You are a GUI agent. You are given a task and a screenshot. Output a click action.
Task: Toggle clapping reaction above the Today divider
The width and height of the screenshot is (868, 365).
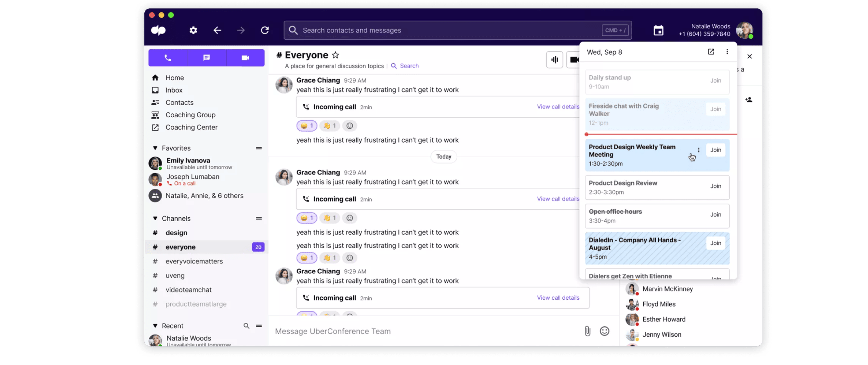click(x=329, y=126)
